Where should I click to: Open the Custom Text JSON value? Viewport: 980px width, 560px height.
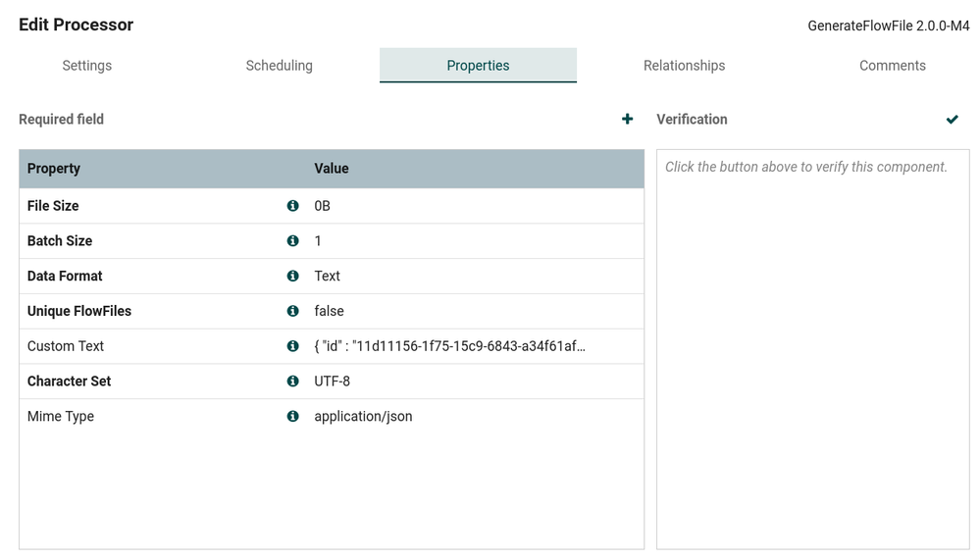coord(449,346)
